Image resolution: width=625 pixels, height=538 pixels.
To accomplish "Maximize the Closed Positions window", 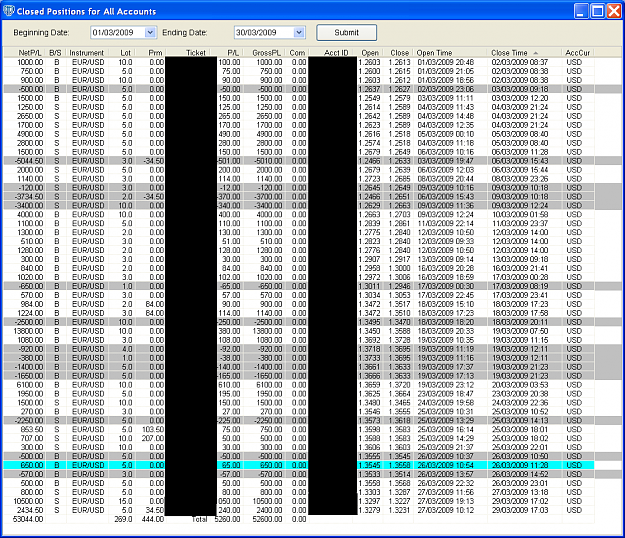I will [597, 11].
